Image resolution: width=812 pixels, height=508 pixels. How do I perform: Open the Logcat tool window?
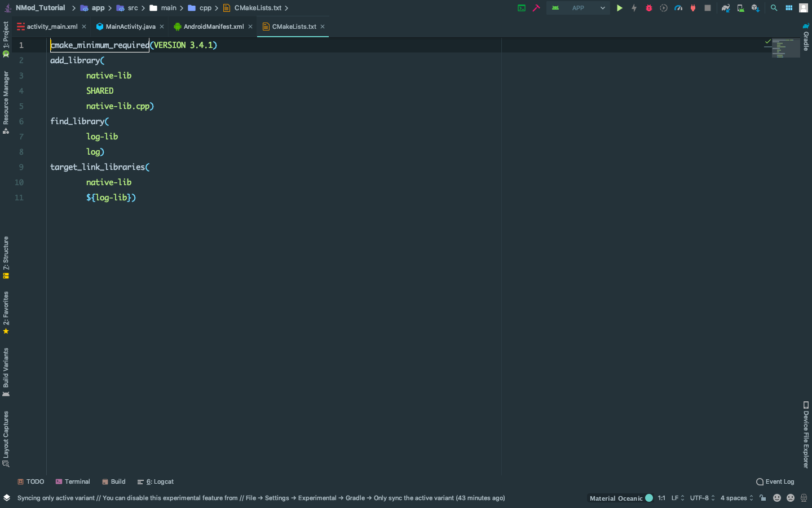tap(158, 481)
